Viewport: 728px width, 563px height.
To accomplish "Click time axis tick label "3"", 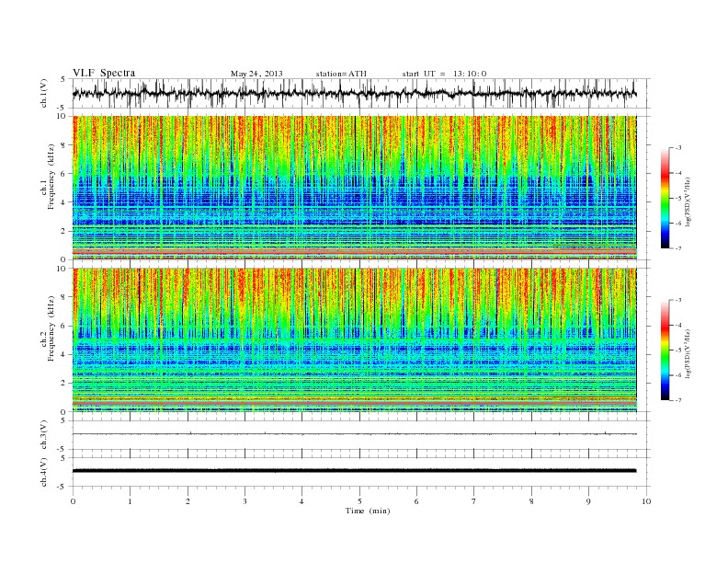I will tap(245, 501).
